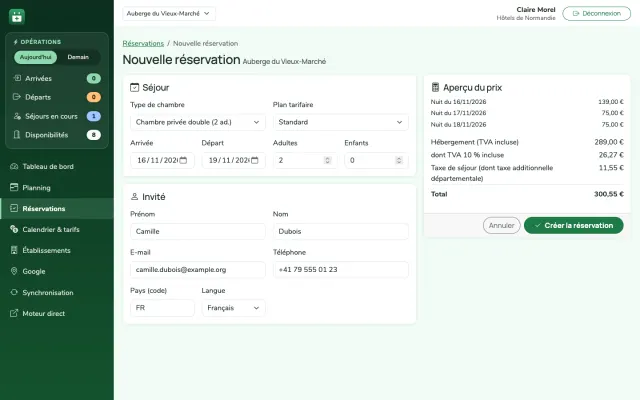Click the Google map pin icon
The width and height of the screenshot is (640, 400).
[x=14, y=271]
